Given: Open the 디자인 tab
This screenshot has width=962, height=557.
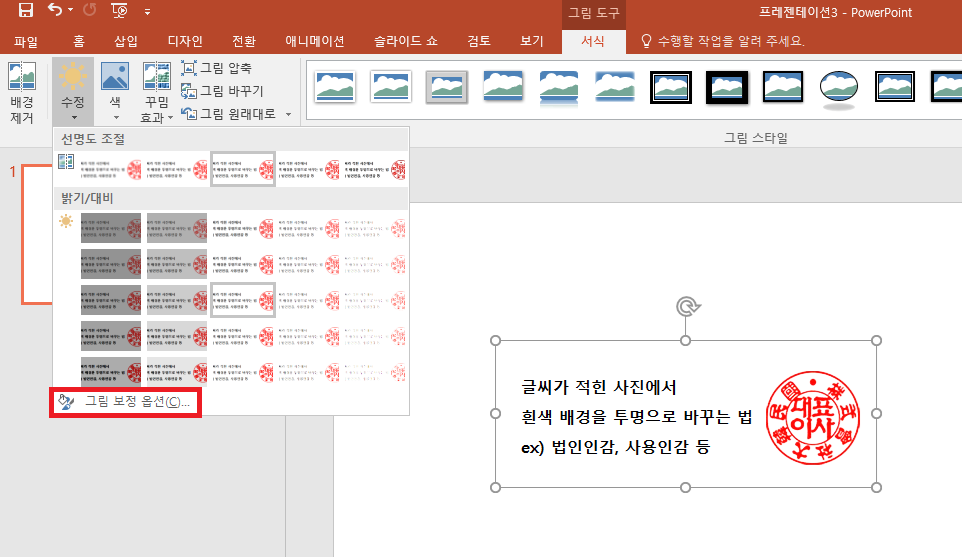Looking at the screenshot, I should tap(185, 41).
